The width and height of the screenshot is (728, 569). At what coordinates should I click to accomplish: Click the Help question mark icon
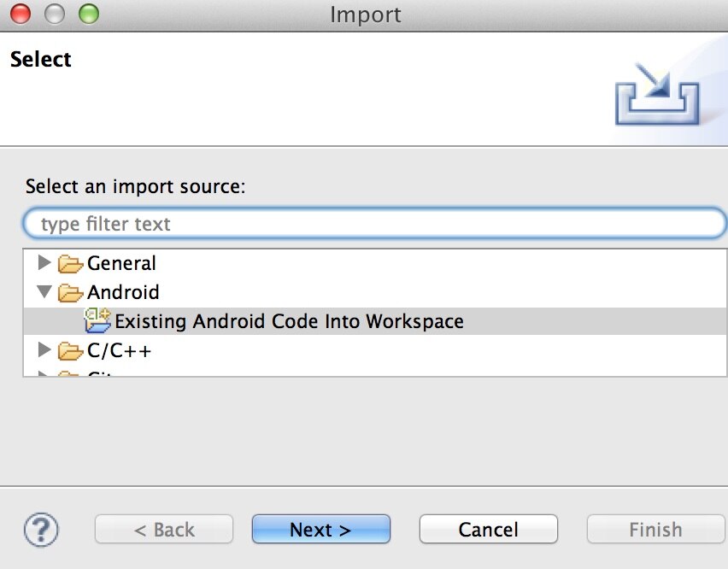coord(40,530)
